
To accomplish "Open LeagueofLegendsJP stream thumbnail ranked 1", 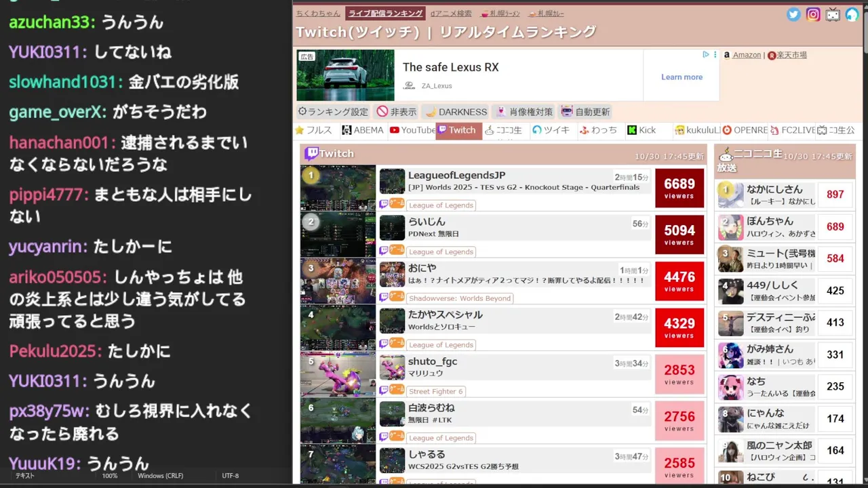I will [x=338, y=188].
